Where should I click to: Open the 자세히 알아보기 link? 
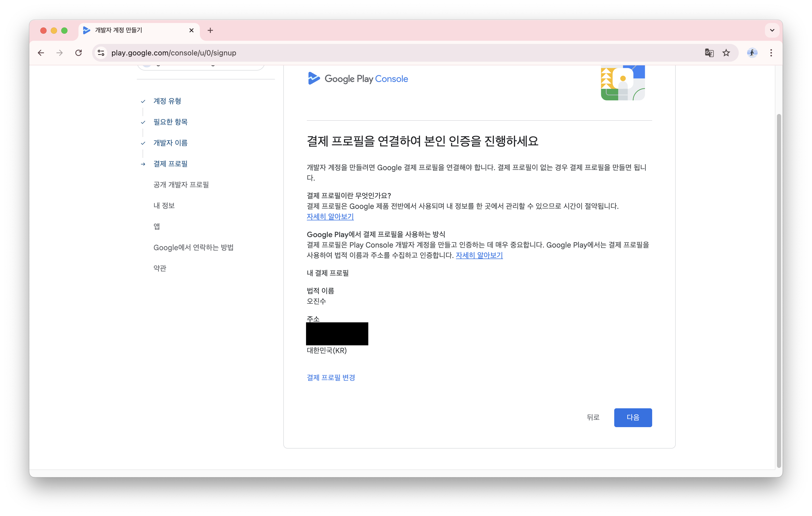330,217
